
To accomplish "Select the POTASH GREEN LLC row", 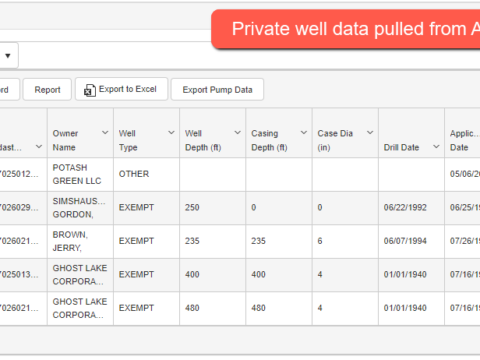I will [x=240, y=174].
